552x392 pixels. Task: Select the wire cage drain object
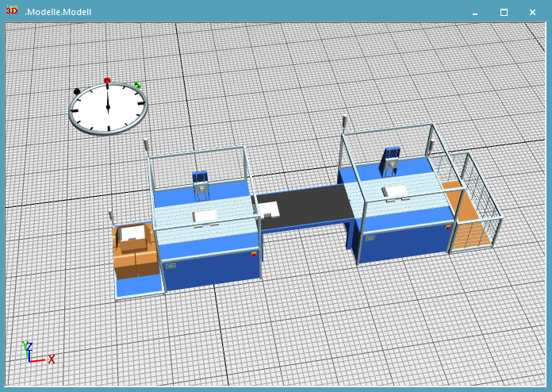point(472,204)
